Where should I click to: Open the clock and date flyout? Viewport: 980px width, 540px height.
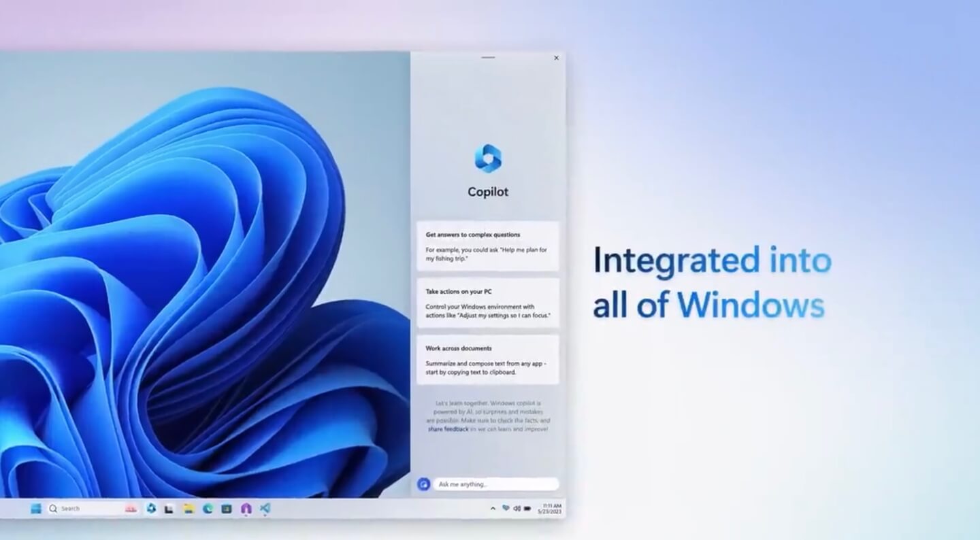click(551, 509)
